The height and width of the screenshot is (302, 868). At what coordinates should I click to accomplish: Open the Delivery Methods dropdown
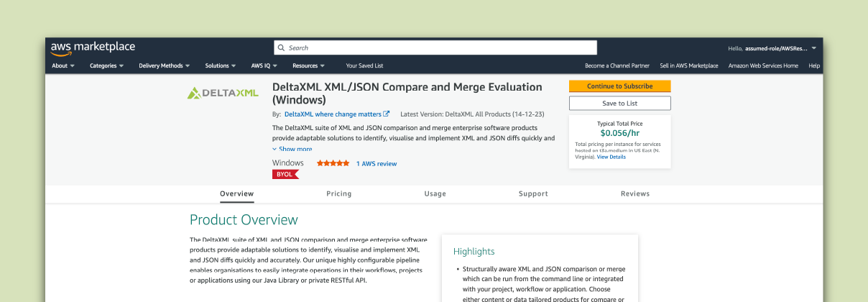coord(164,65)
